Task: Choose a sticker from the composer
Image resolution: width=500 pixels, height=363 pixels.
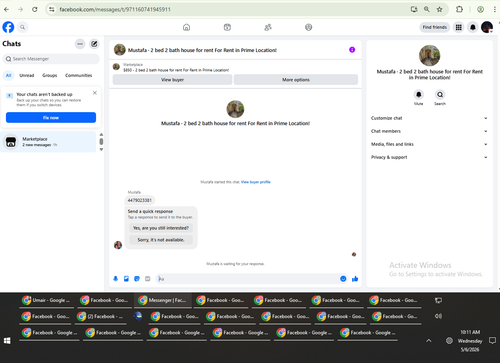Action: pos(137,279)
